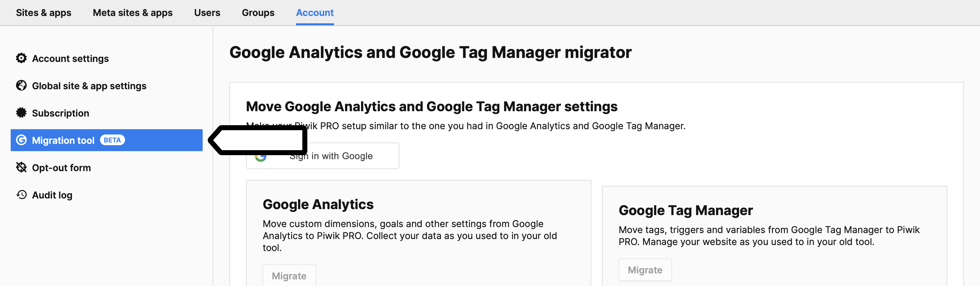This screenshot has width=980, height=286.
Task: Select the Account tab
Action: (x=315, y=13)
